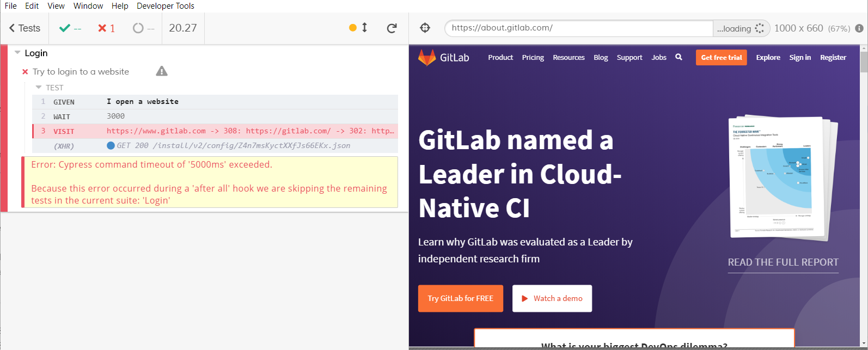Screen dimensions: 868x350
Task: Open the Edit menu
Action: click(x=32, y=6)
